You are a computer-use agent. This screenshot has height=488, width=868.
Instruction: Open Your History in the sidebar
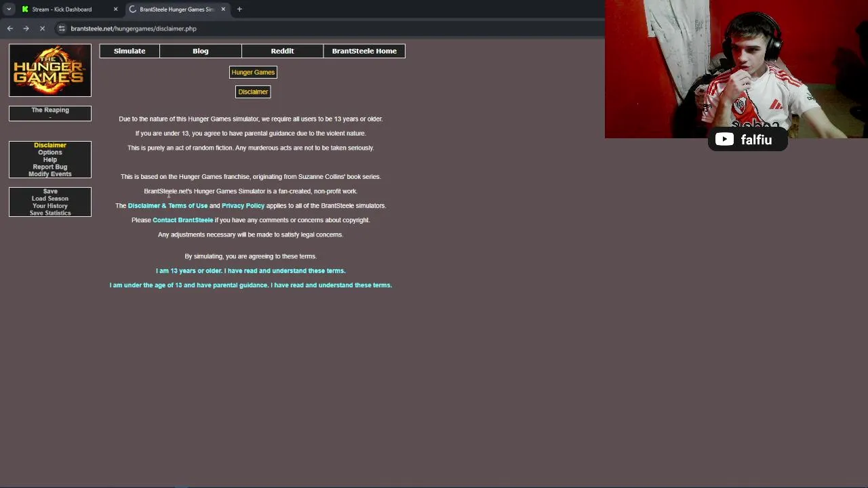(50, 205)
